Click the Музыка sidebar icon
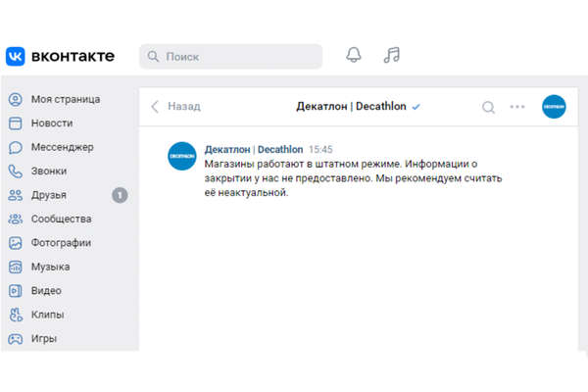 click(16, 268)
